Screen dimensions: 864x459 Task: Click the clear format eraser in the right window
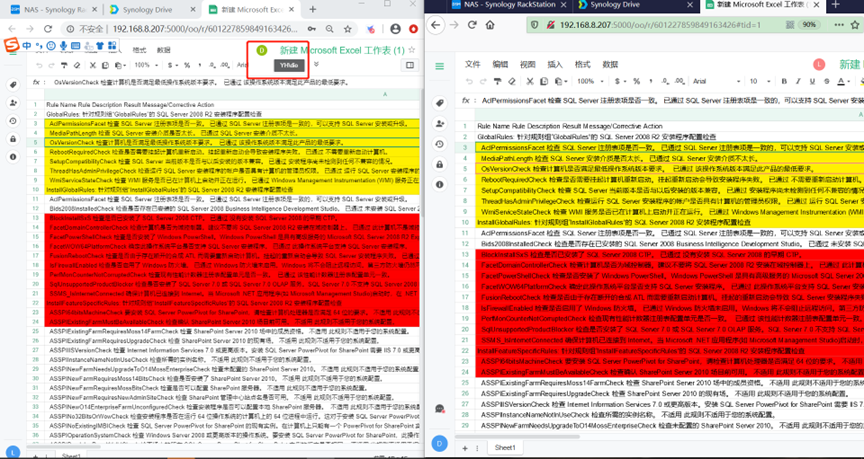tap(512, 82)
